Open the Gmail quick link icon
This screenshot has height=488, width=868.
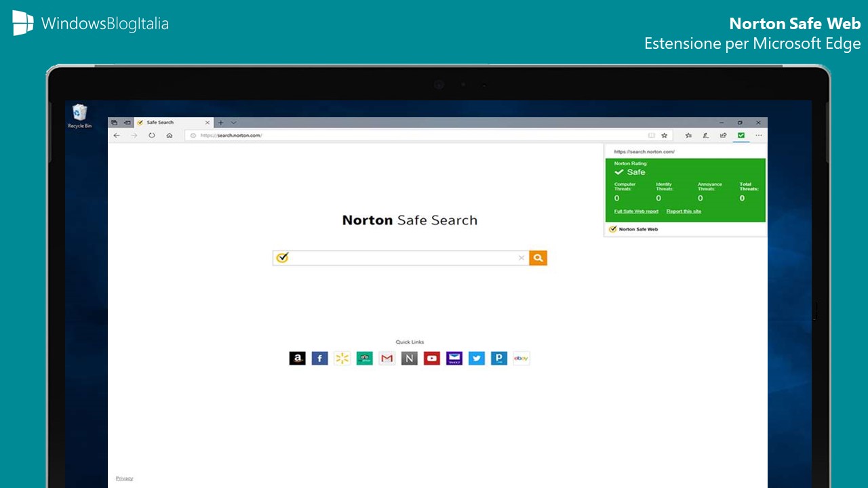point(387,359)
